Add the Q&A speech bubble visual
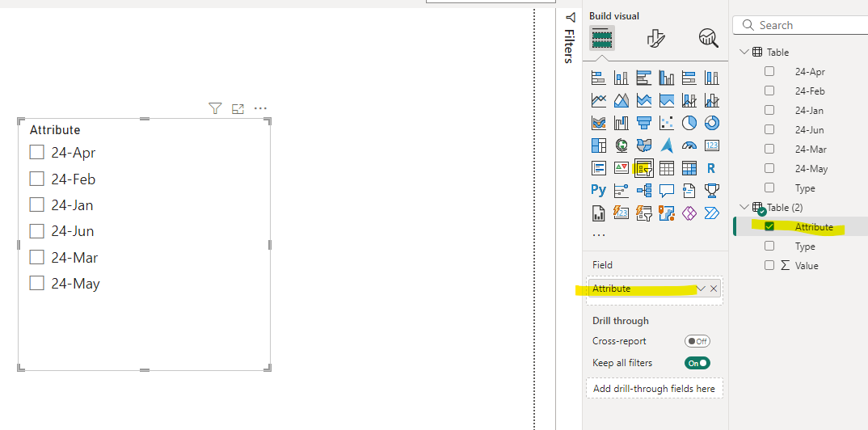Screen dimensions: 868x430 (667, 190)
